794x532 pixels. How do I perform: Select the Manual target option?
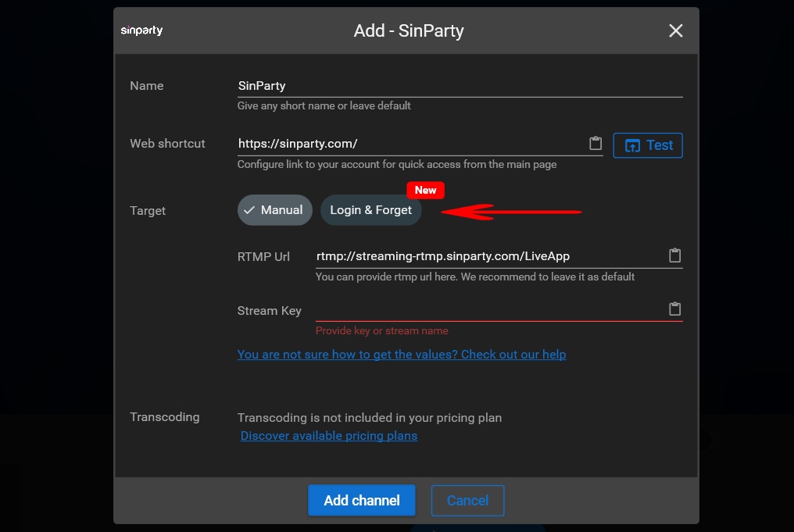tap(274, 210)
